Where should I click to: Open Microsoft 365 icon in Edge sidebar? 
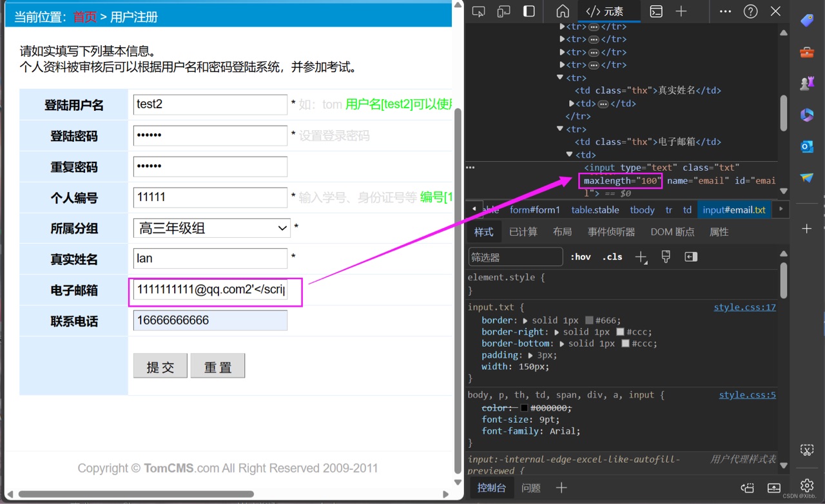pos(807,115)
